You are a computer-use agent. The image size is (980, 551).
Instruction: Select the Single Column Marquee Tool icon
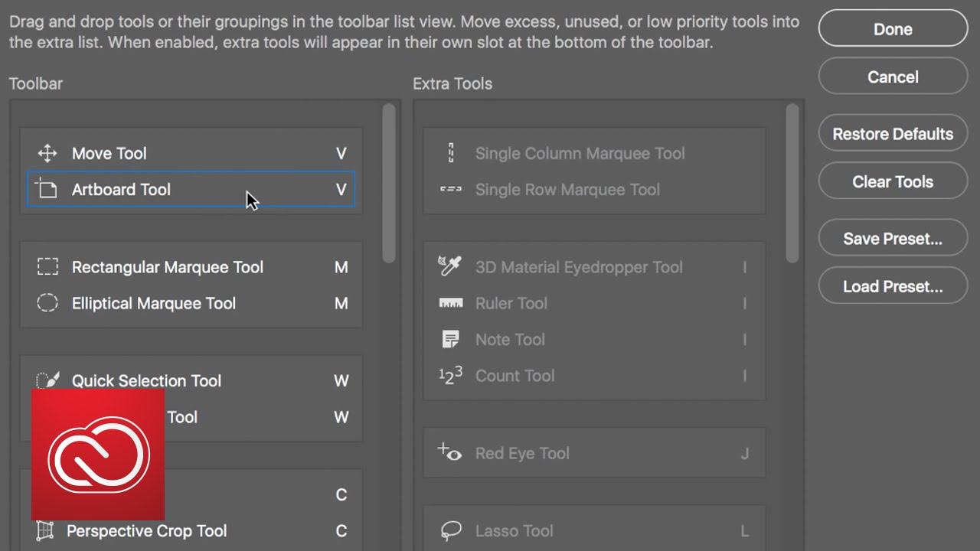(451, 153)
